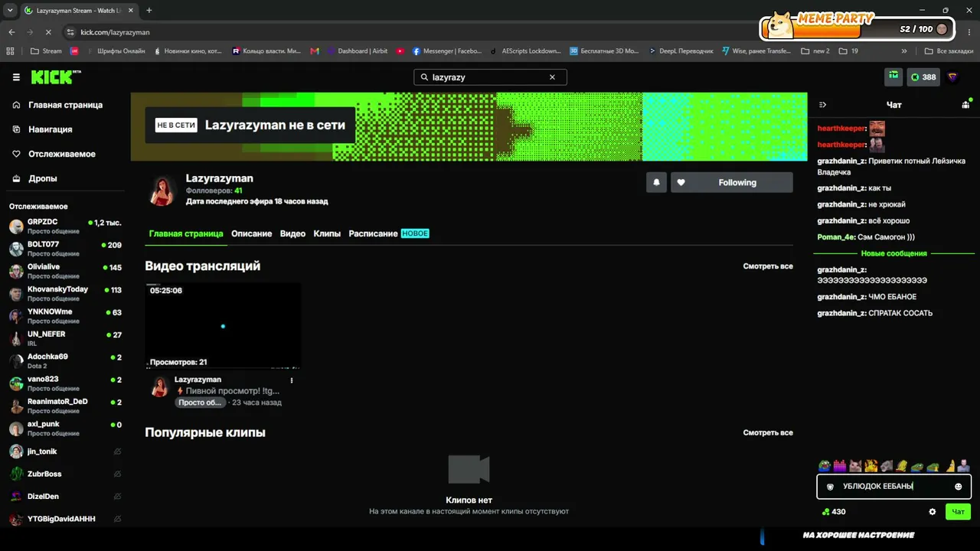980x551 pixels.
Task: Switch to the Расписание tab
Action: tap(373, 233)
